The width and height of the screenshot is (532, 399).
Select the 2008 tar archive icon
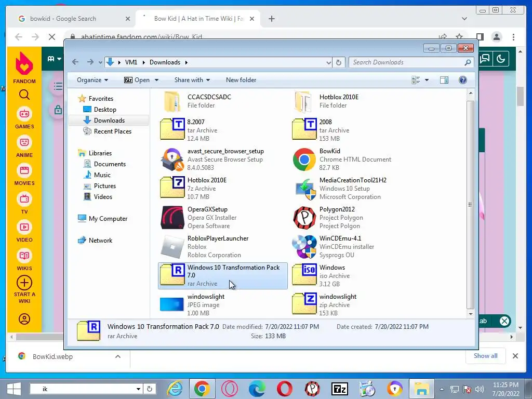pyautogui.click(x=304, y=129)
